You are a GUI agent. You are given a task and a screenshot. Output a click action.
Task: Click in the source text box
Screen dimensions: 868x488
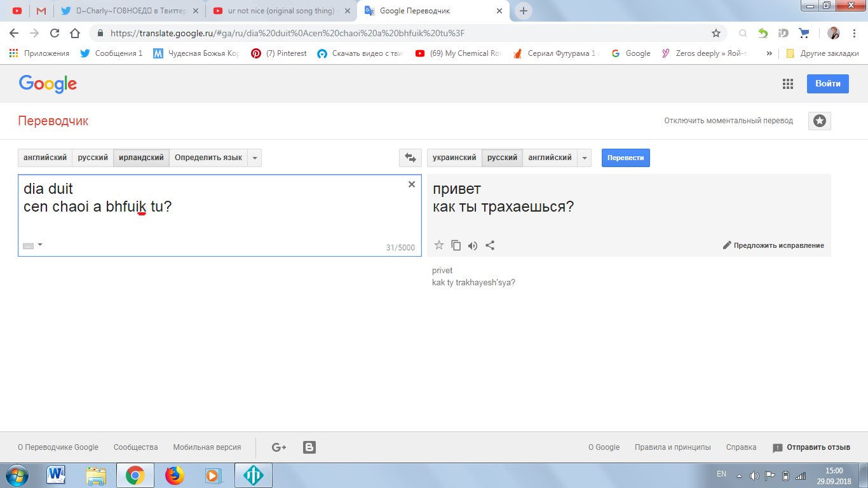coord(219,215)
